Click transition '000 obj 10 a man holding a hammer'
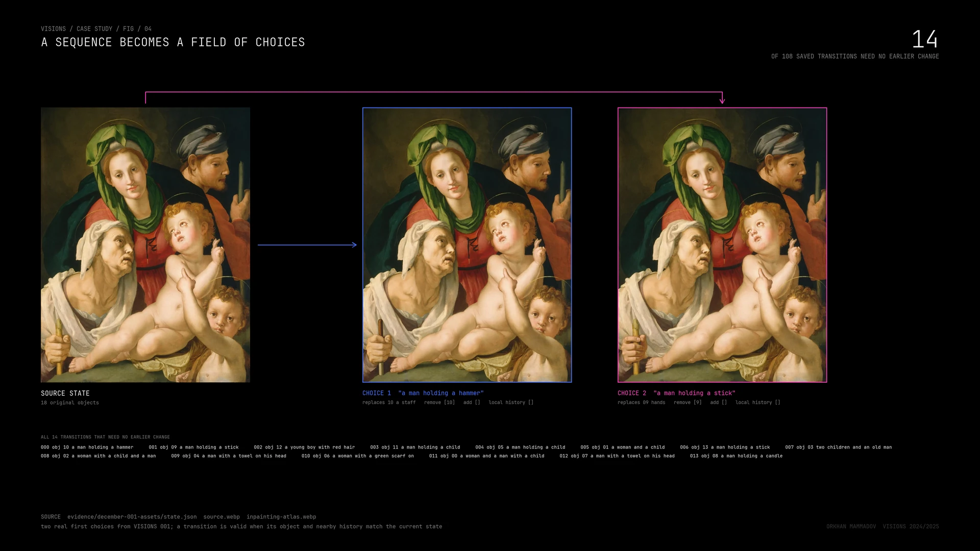The height and width of the screenshot is (551, 980). pyautogui.click(x=87, y=447)
